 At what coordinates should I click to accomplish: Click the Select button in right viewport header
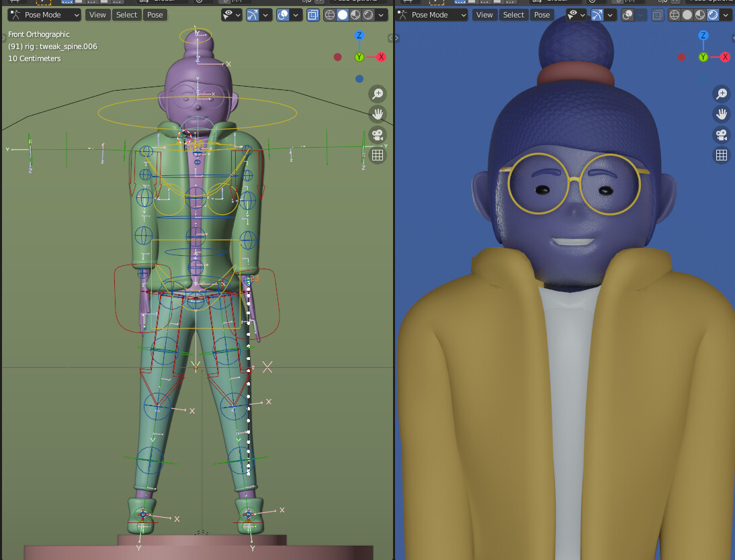tap(514, 14)
